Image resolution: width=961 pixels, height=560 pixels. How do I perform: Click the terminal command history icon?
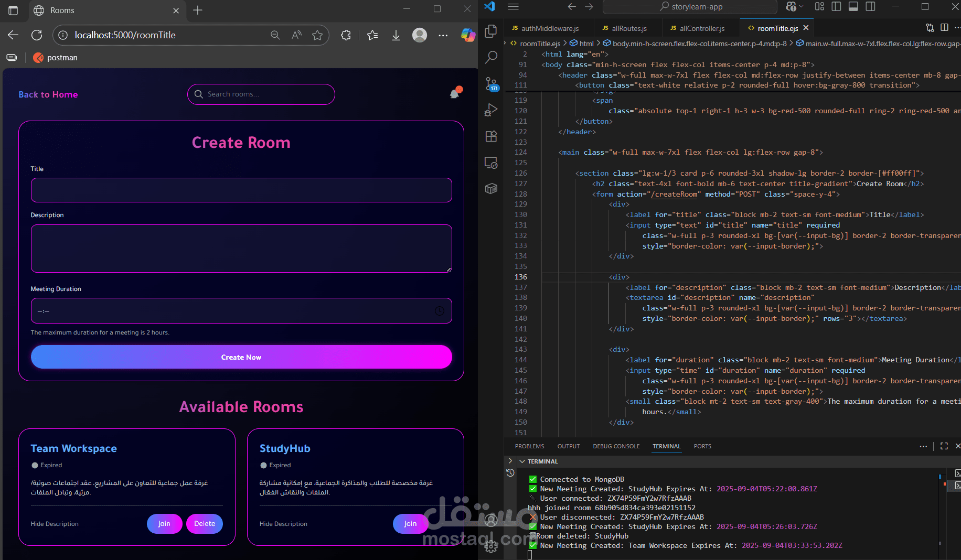(510, 473)
